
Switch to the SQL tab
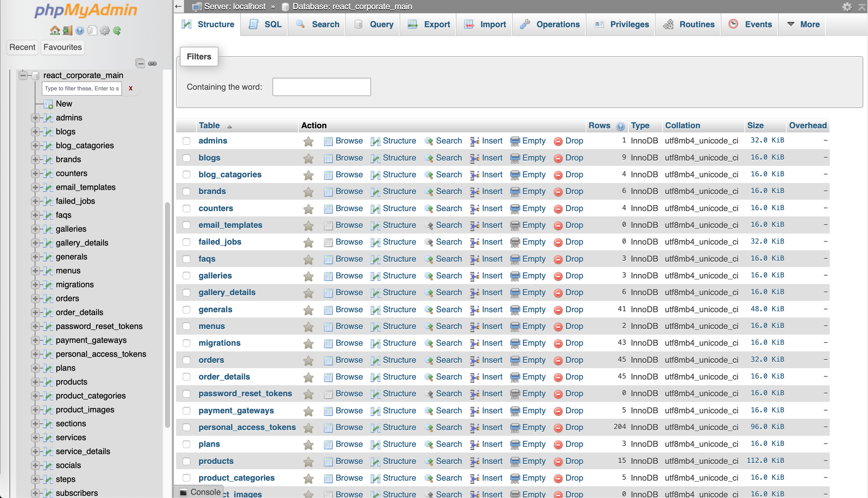pyautogui.click(x=265, y=24)
